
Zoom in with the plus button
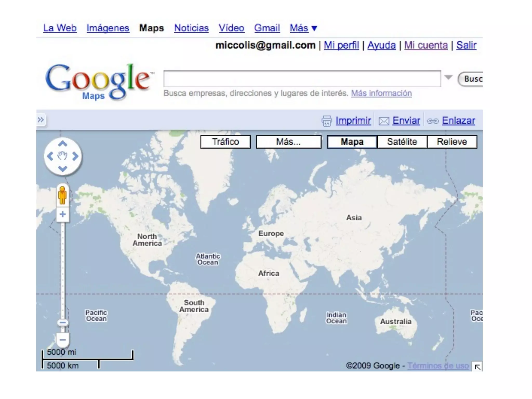pos(63,215)
